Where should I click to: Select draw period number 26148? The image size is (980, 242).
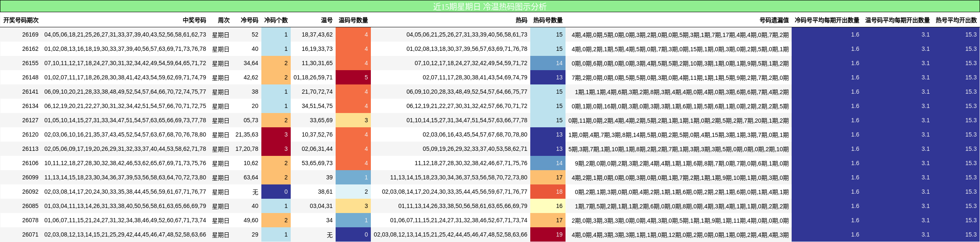coord(30,77)
